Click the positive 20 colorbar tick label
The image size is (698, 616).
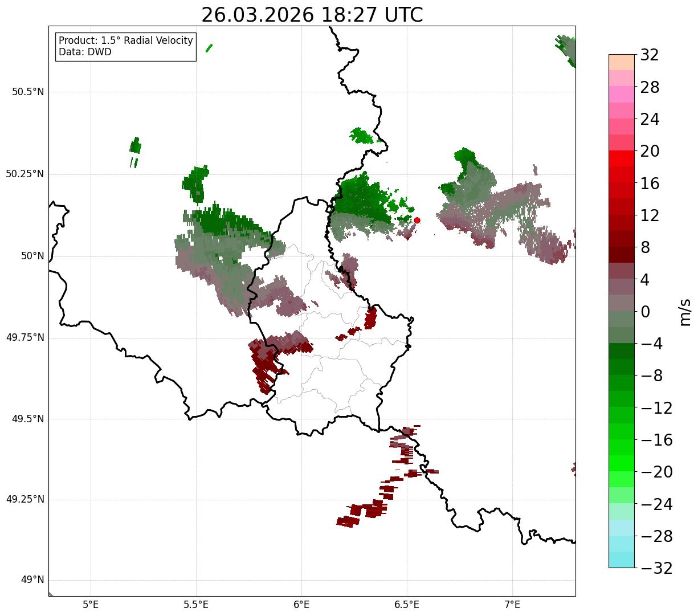pos(650,152)
